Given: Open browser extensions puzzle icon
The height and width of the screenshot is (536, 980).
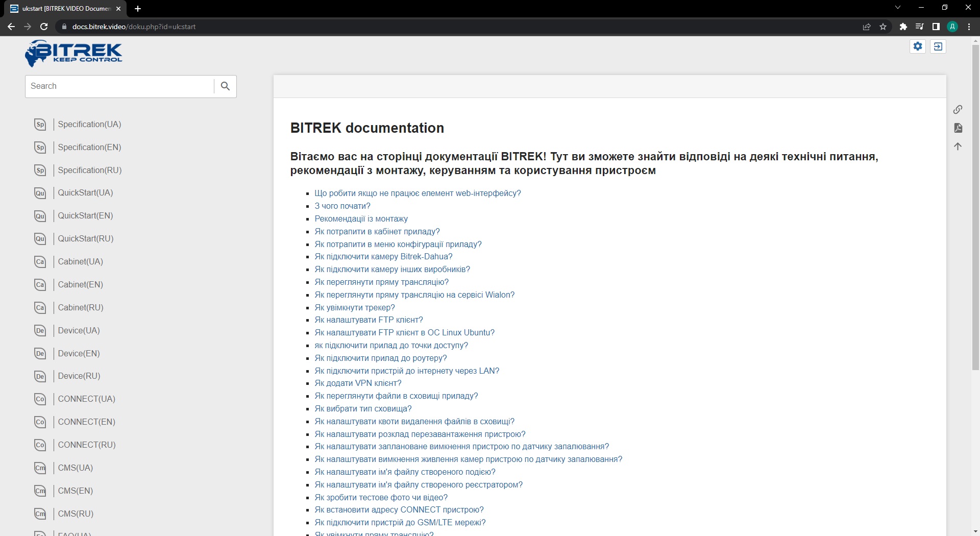Looking at the screenshot, I should tap(903, 27).
